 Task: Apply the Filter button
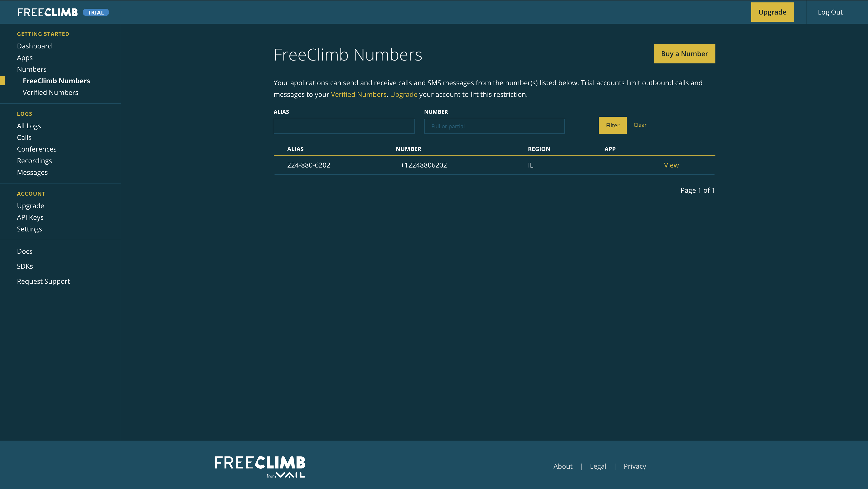click(612, 125)
